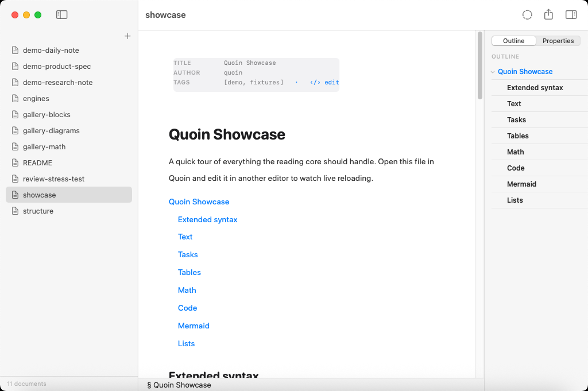Select the engines document
Viewport: 588px width, 391px height.
[69, 99]
